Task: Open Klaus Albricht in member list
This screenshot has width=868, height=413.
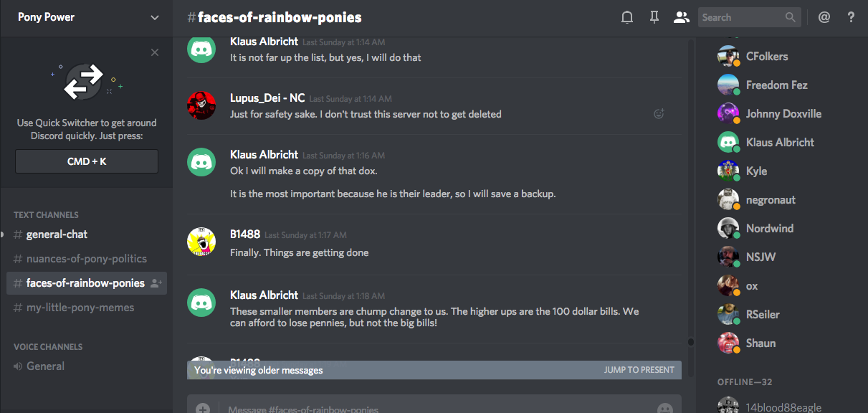Action: point(780,143)
